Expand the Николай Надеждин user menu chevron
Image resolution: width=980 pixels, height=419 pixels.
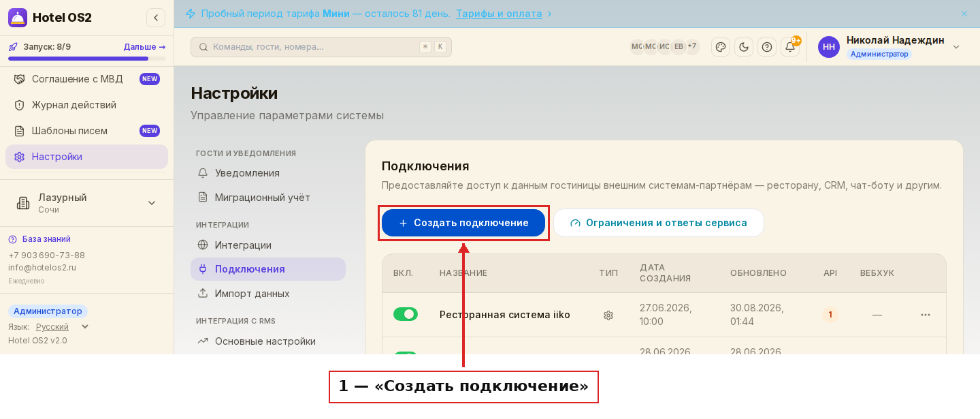point(956,47)
